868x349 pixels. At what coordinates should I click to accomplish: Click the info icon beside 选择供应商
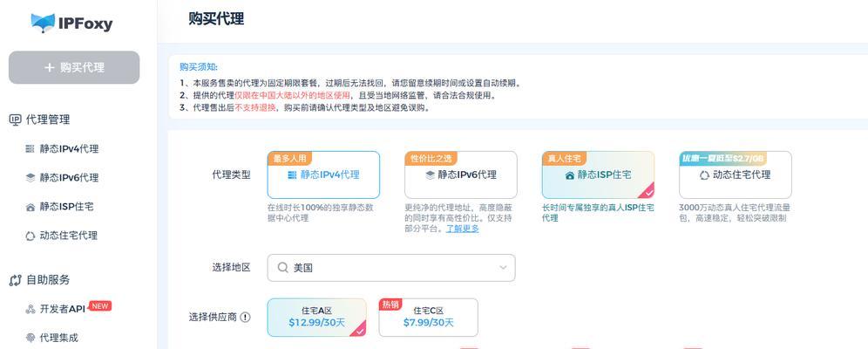click(245, 318)
